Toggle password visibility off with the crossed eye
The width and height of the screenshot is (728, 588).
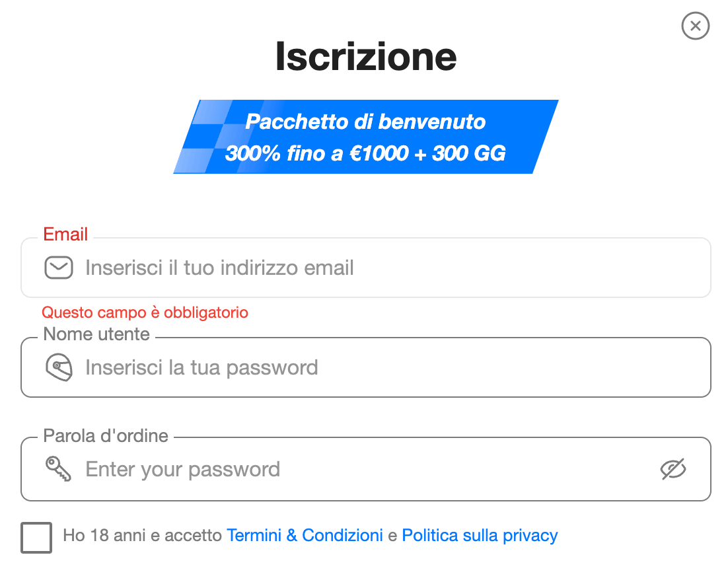tap(673, 469)
